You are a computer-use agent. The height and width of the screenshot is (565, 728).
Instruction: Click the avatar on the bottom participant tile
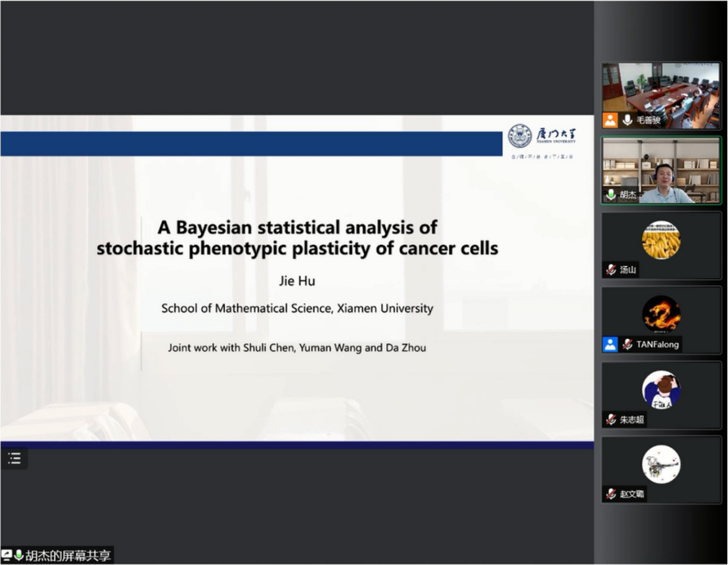point(661,464)
